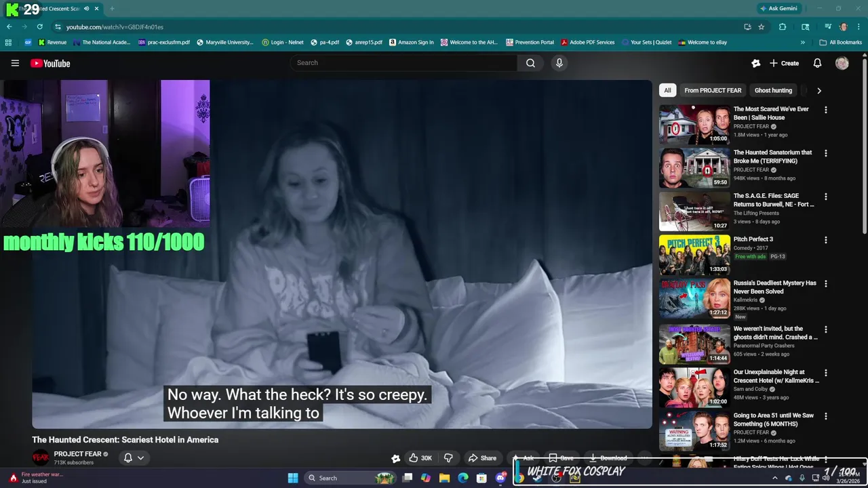
Task: Click the Windows taskbar search box
Action: pyautogui.click(x=349, y=478)
